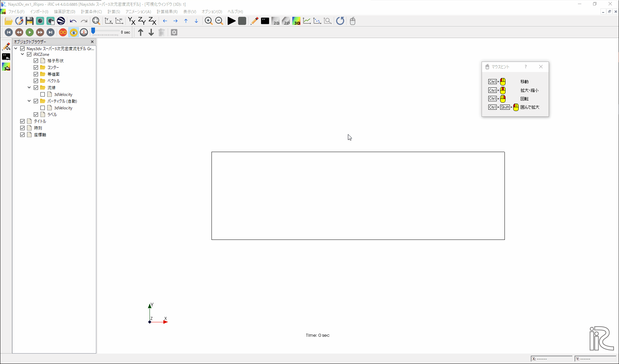Screen dimensions: 619x364
Task: Click the save floppy disk icon
Action: 29,21
